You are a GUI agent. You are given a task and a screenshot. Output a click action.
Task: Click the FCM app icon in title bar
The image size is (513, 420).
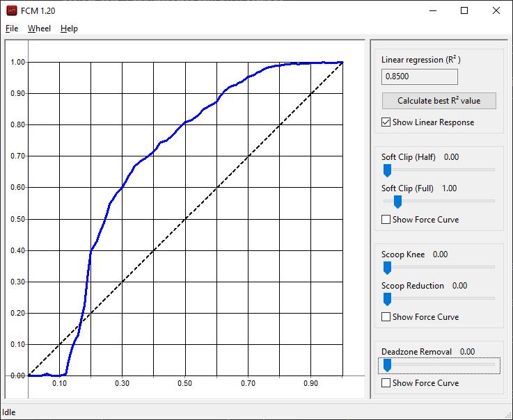point(12,11)
